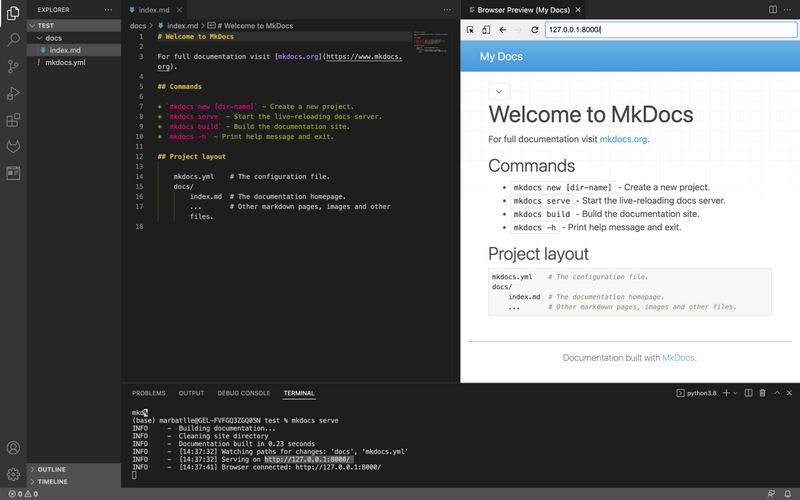Reload the browser preview page
This screenshot has width=800, height=500.
click(535, 30)
